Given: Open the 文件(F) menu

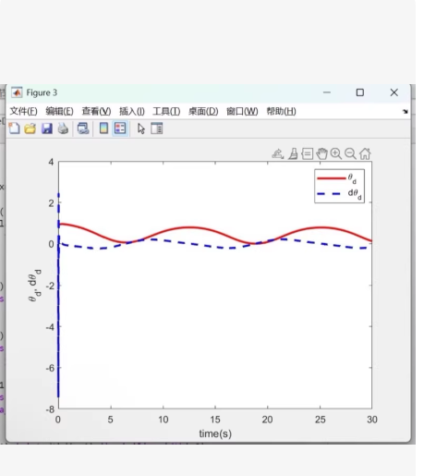Looking at the screenshot, I should [x=23, y=111].
